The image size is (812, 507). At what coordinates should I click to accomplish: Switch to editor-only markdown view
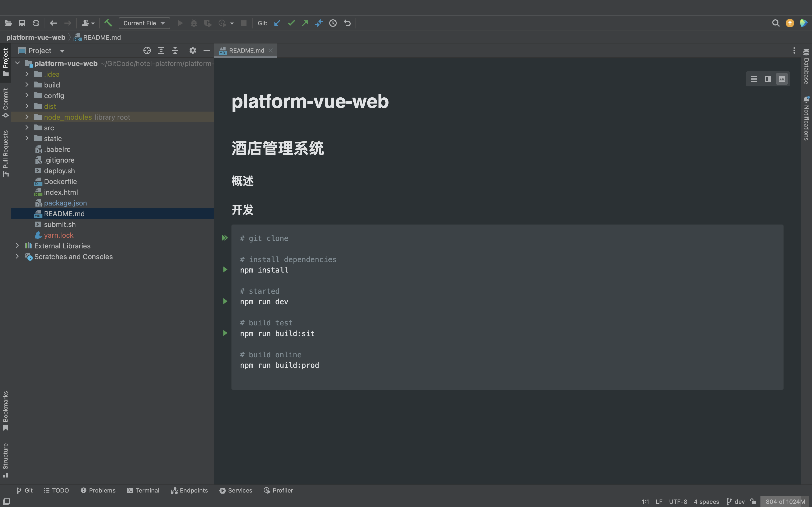754,79
